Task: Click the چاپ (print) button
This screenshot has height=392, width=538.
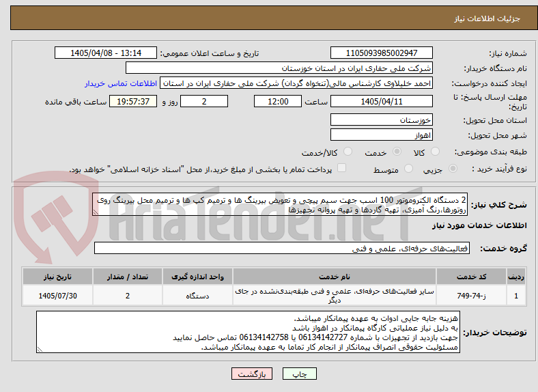Action: coord(300,374)
